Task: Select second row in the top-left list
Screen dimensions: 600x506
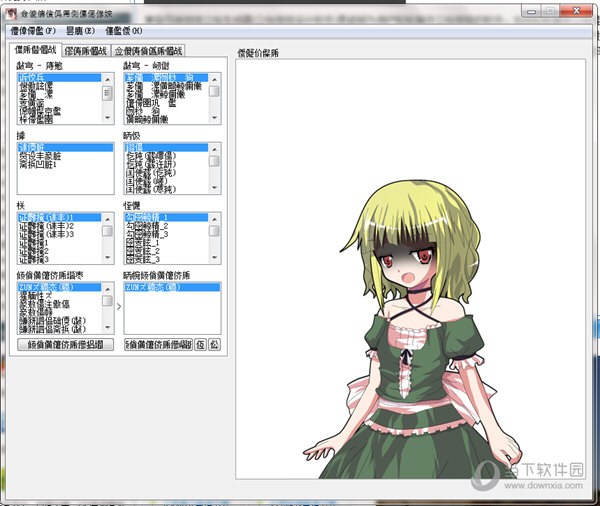Action: point(60,86)
